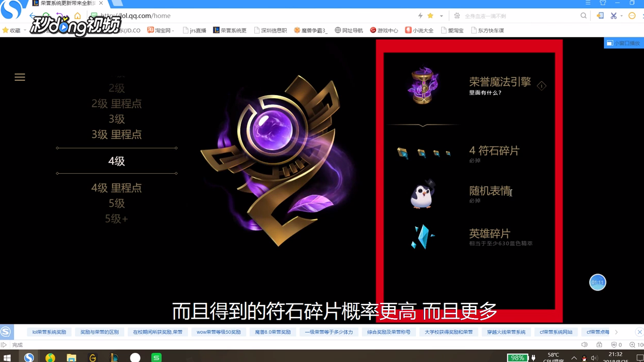644x362 pixels.
Task: Select 2级 里程点 in level list
Action: (117, 103)
